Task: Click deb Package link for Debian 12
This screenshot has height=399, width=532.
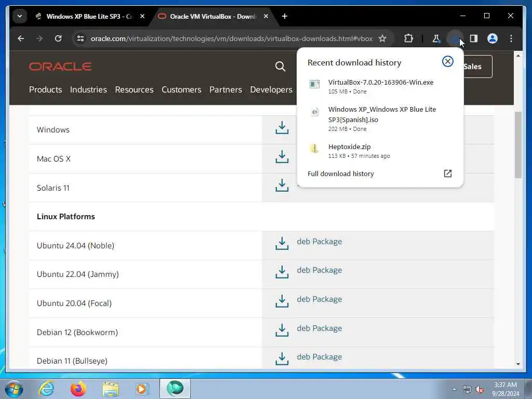Action: 320,328
